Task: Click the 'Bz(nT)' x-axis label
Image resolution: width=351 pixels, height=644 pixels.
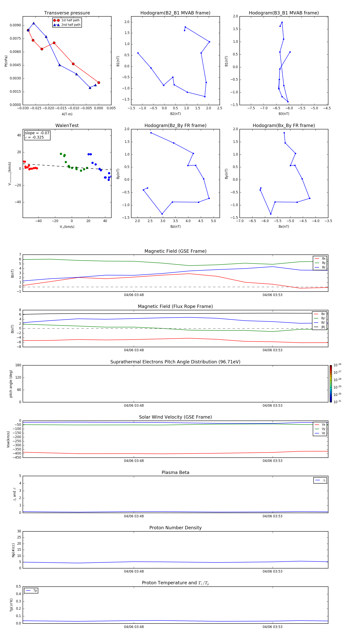Action: (x=175, y=227)
